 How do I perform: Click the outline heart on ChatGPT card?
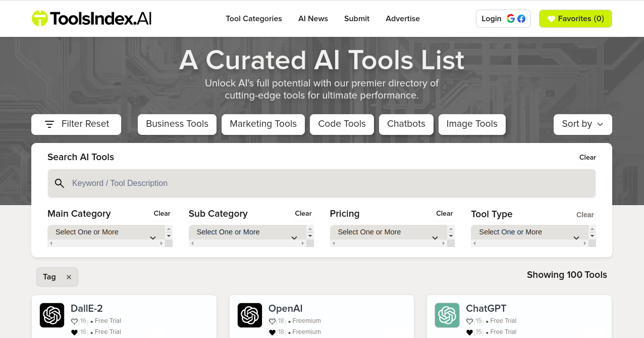[x=469, y=321]
